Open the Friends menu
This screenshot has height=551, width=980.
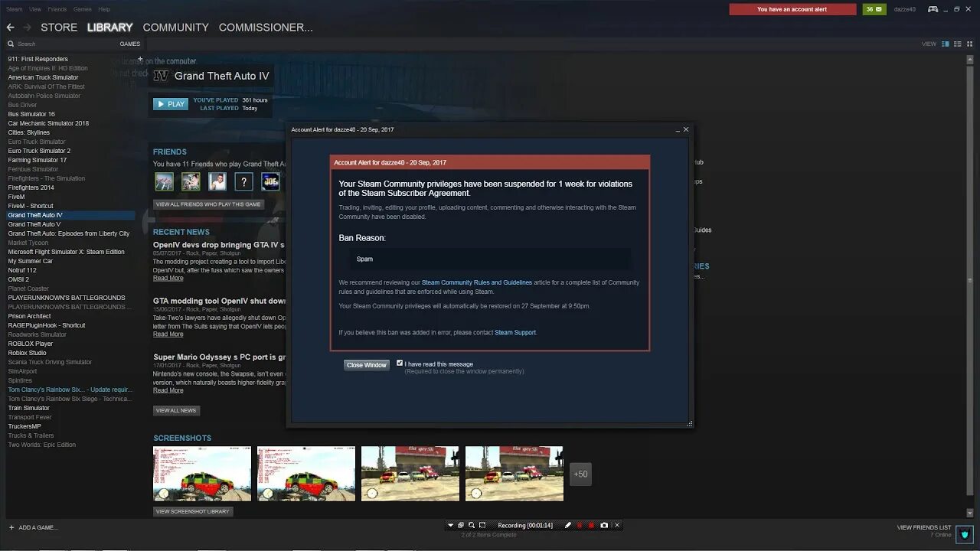57,9
